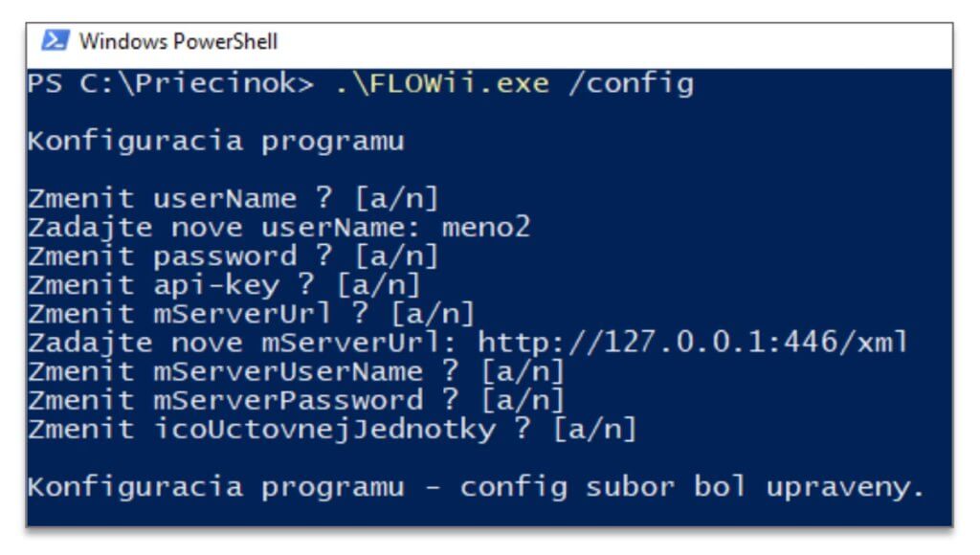
Task: Click the config subor bol upraveny message
Action: 693,487
